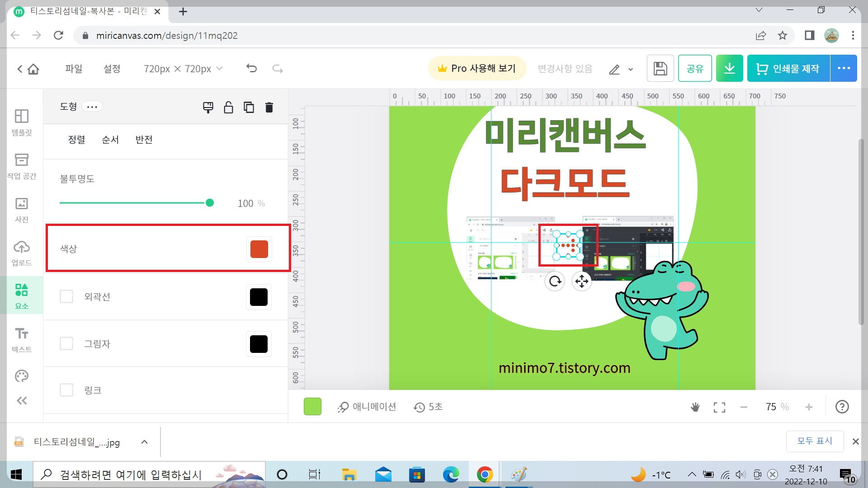The height and width of the screenshot is (488, 868).
Task: Open the 설정 settings menu
Action: 112,68
